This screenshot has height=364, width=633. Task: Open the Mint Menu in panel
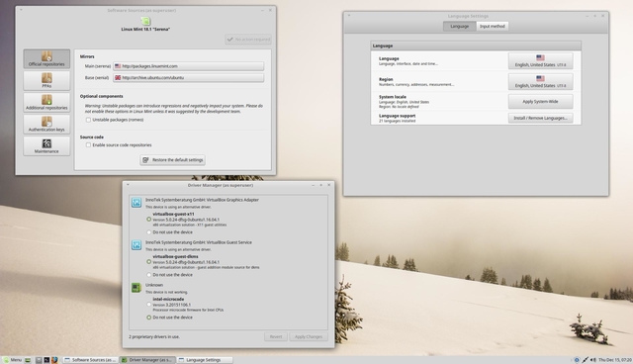pyautogui.click(x=13, y=360)
